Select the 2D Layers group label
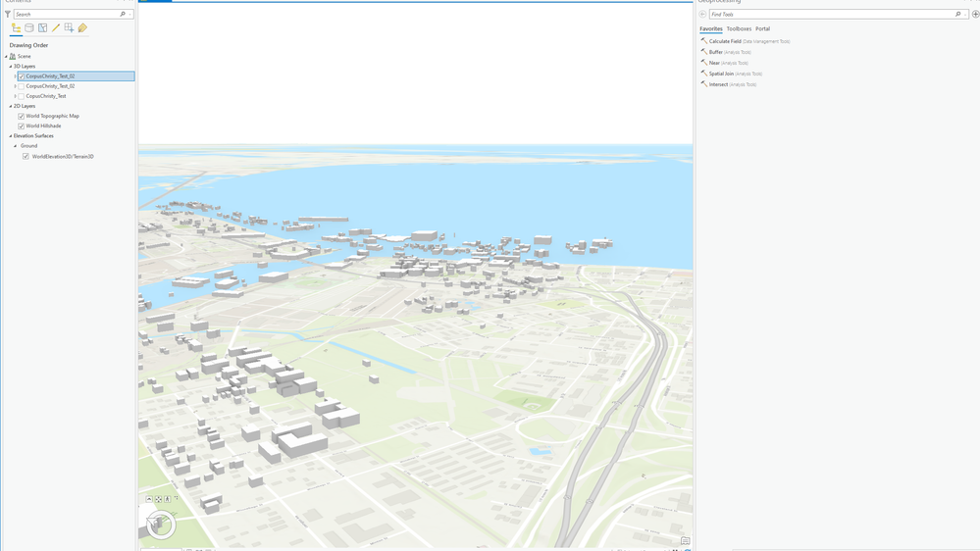The width and height of the screenshot is (980, 551). tap(25, 106)
